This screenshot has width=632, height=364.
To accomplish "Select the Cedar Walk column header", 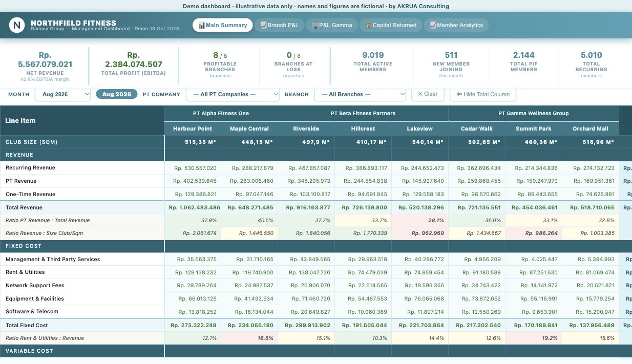I will pos(477,129).
